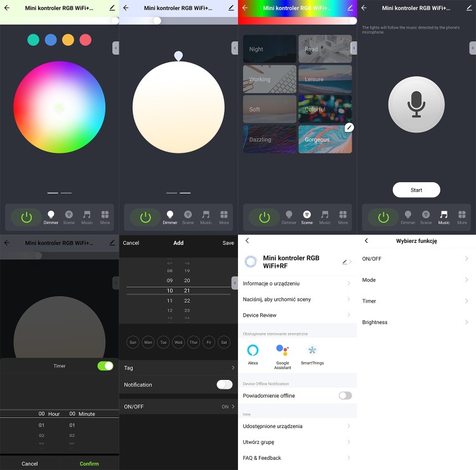Screen dimensions: 476x470
Task: Click edit pencil on the music screen header
Action: (x=469, y=8)
